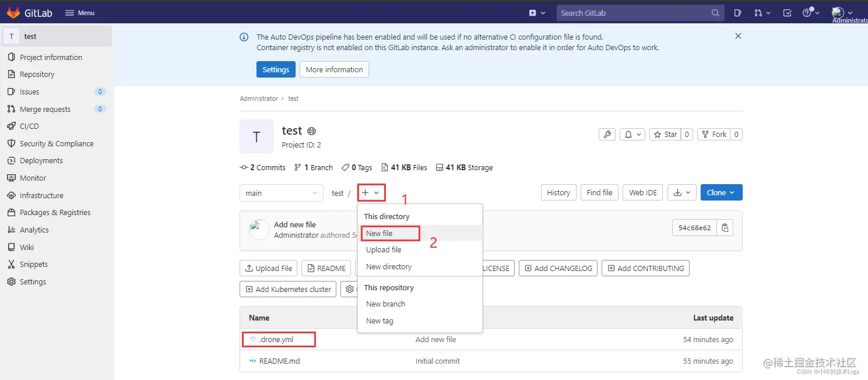This screenshot has width=868, height=380.
Task: Click the test breadcrumb link
Action: pyautogui.click(x=293, y=98)
